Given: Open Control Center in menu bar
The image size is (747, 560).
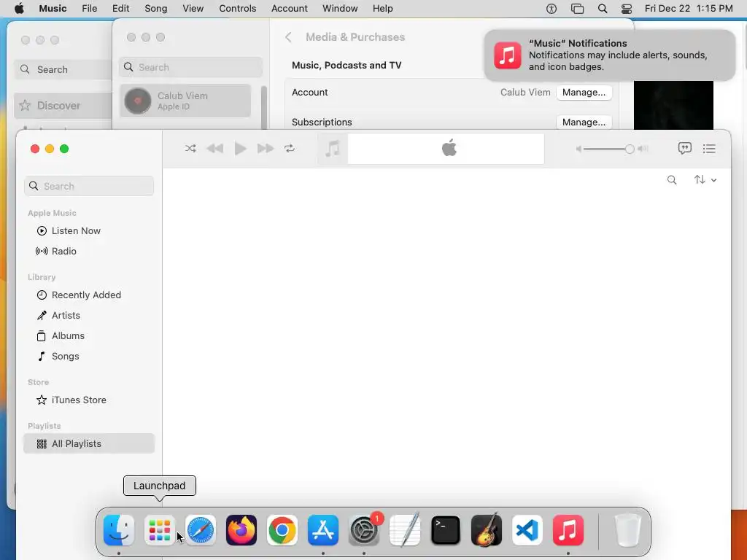Looking at the screenshot, I should click(x=627, y=9).
